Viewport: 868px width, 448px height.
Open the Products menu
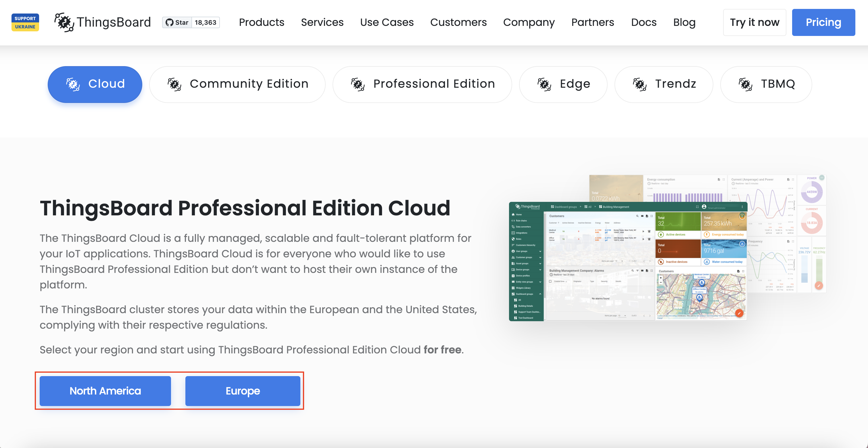coord(262,22)
